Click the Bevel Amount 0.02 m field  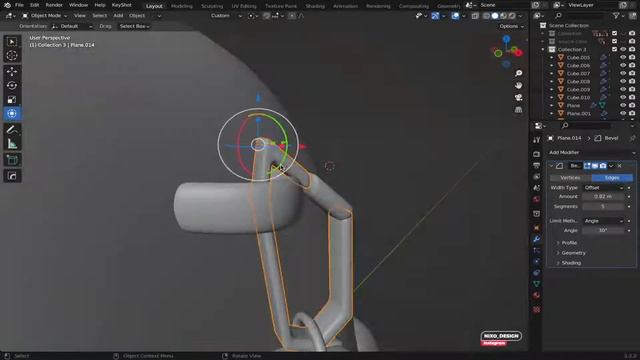pos(603,197)
